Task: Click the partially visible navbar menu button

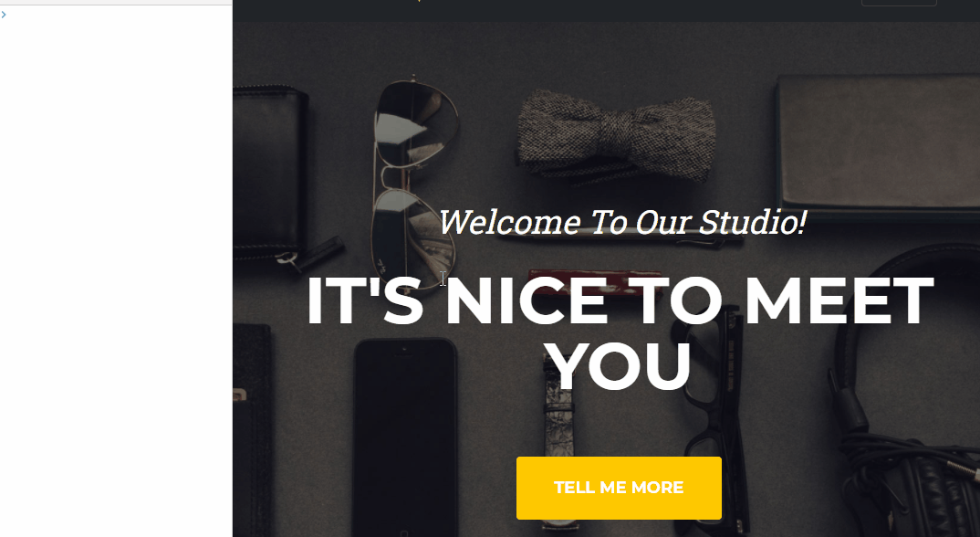Action: pos(899,3)
